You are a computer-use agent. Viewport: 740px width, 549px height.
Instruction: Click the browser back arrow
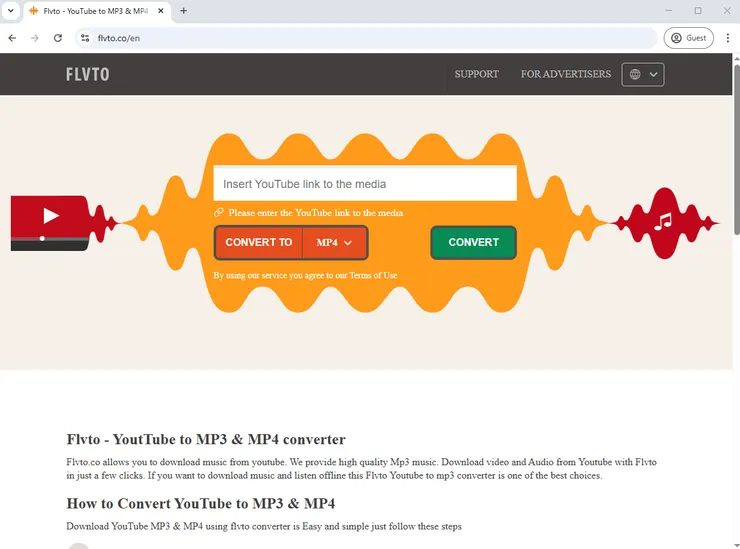pos(12,38)
